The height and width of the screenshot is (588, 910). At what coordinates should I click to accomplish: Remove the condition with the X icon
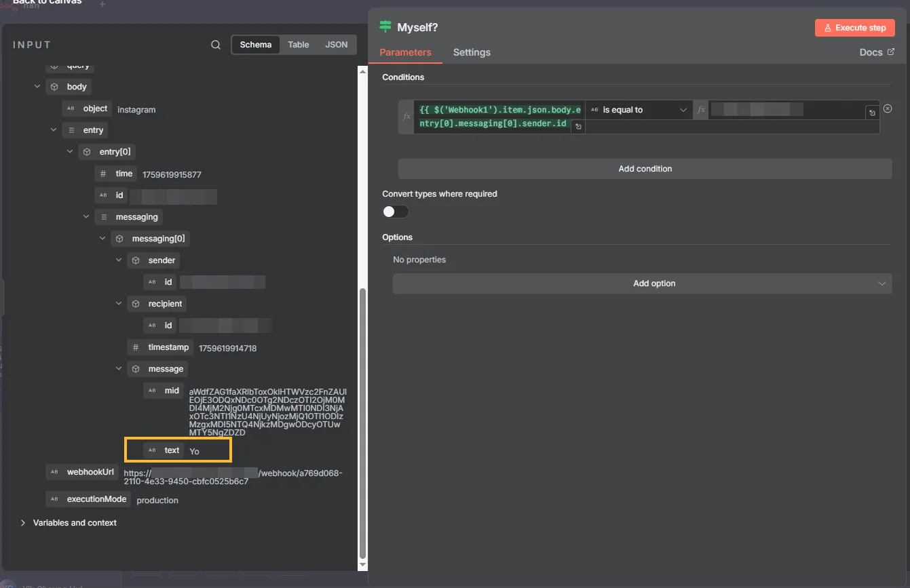(887, 109)
